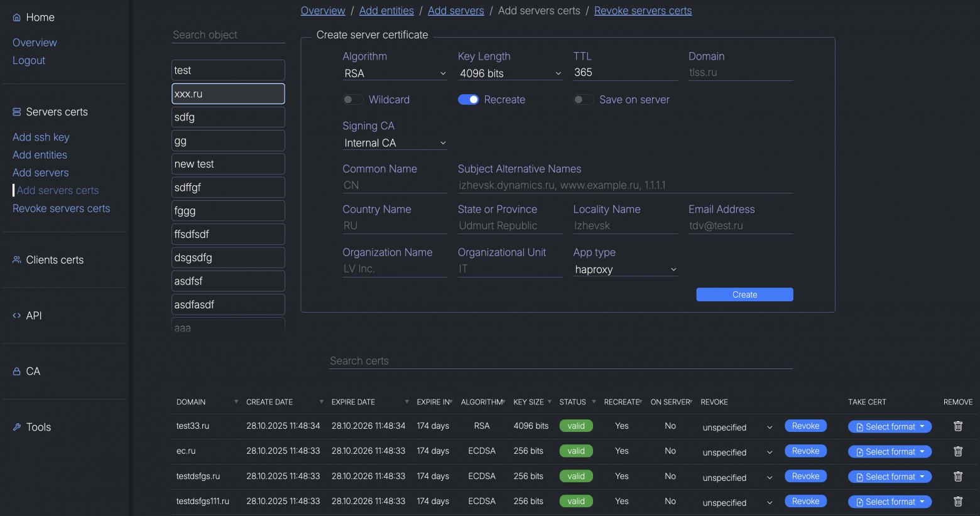Open Select format dropdown for testdsfgs111.ru
Screen dimensions: 980x516
(x=890, y=502)
